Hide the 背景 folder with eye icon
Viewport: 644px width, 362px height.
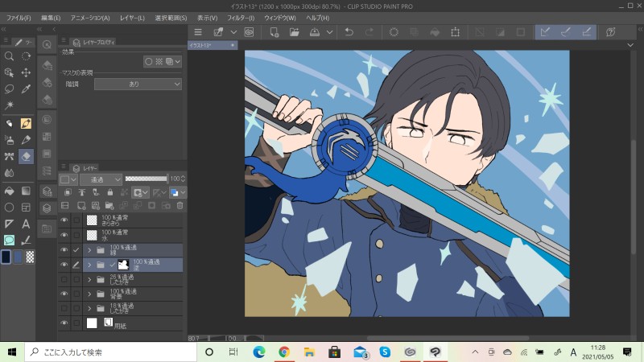(64, 294)
